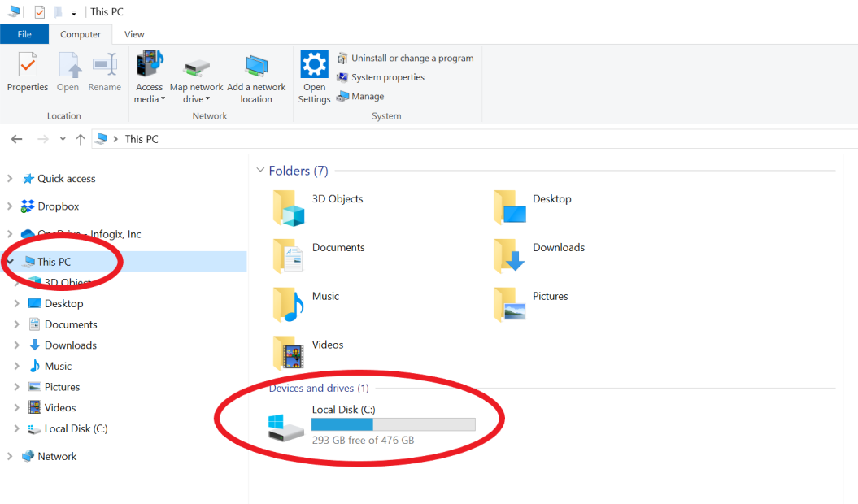The height and width of the screenshot is (504, 858).
Task: Click the back navigation arrow
Action: click(x=16, y=139)
